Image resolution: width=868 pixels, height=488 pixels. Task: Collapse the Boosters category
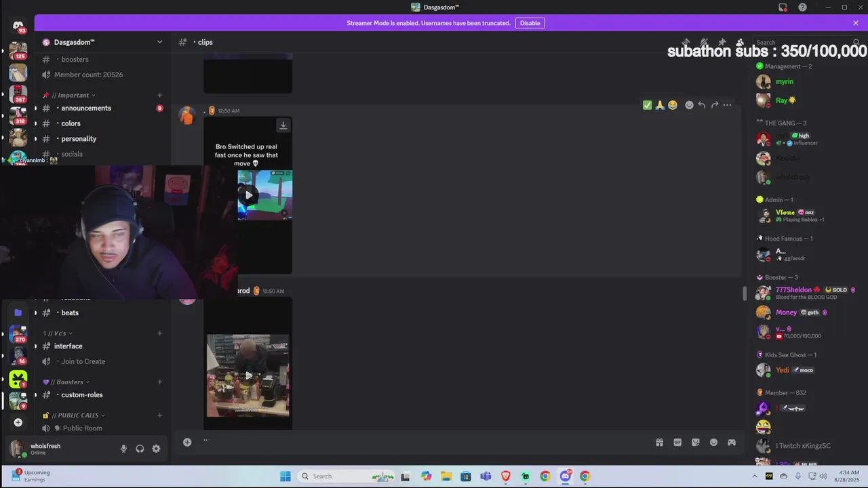click(66, 382)
